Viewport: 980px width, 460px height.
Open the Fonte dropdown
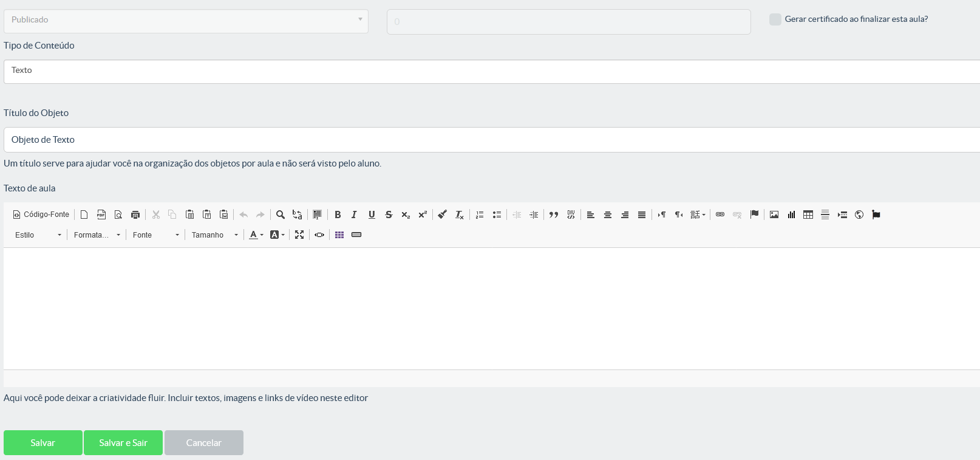156,235
